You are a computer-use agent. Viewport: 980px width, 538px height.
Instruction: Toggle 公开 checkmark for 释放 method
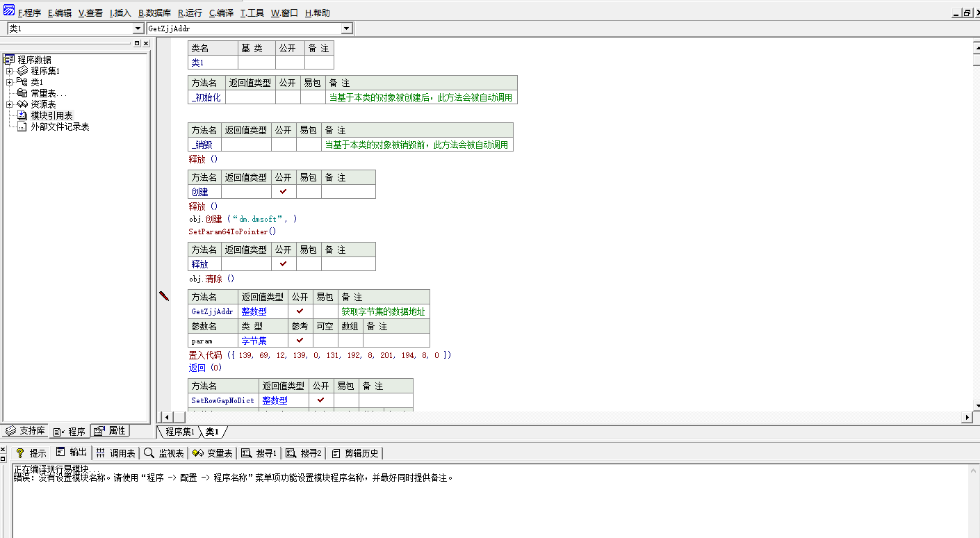(x=283, y=263)
